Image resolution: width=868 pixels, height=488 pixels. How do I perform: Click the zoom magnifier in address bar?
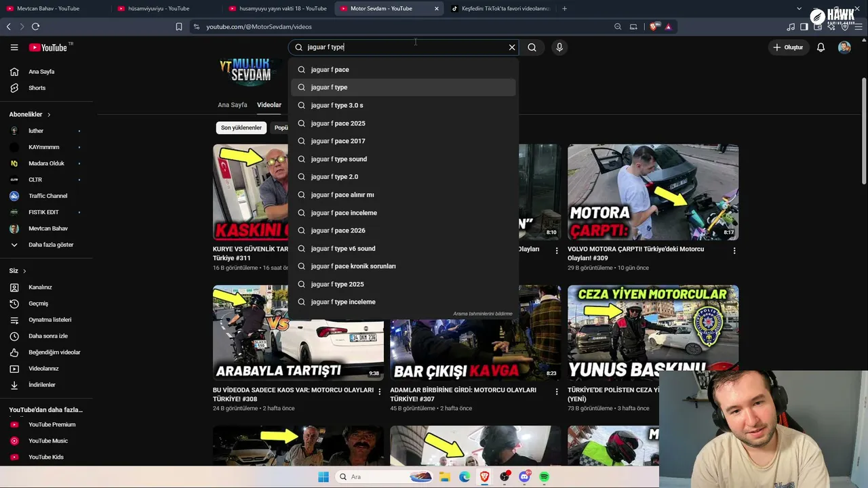[618, 26]
